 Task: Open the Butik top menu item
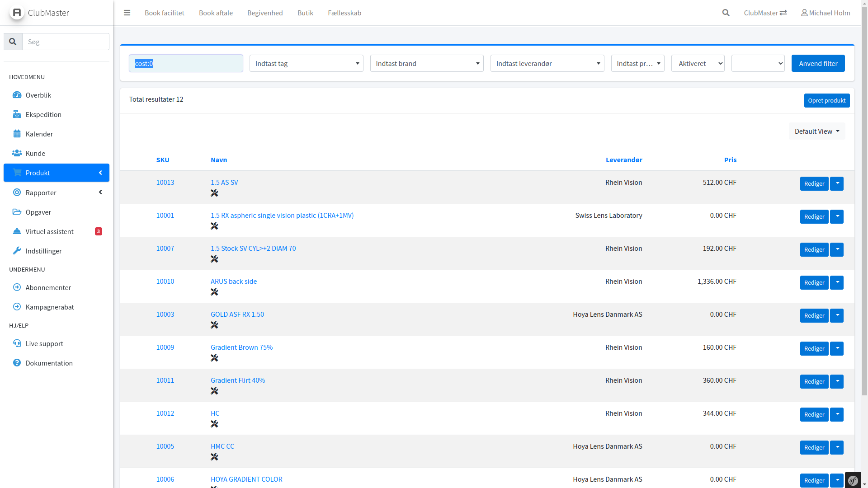coord(305,13)
